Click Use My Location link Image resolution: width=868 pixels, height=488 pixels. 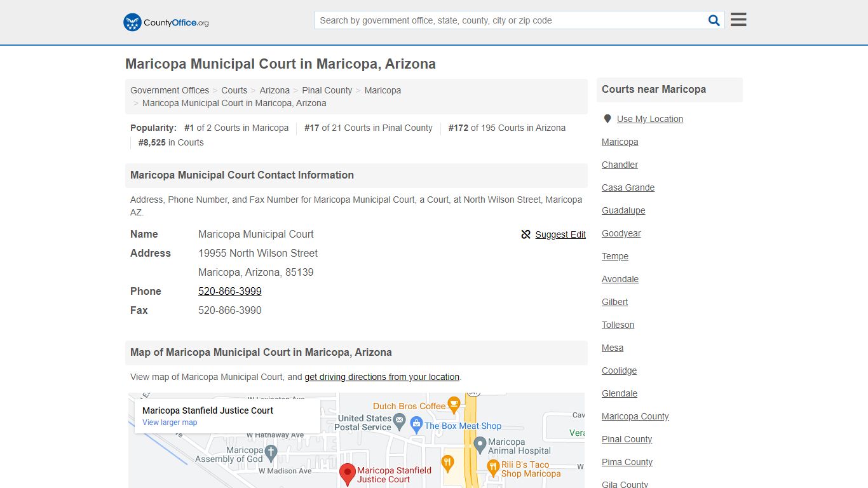tap(650, 119)
